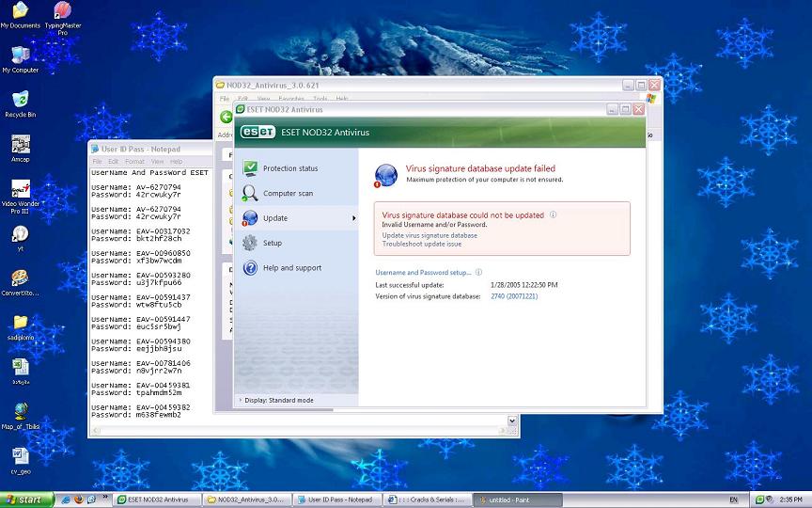812x508 pixels.
Task: Select My Computer desktop icon
Action: tap(20, 55)
